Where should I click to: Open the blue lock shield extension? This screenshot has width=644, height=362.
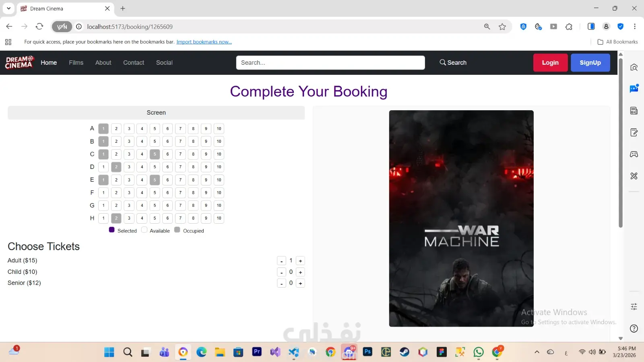click(523, 27)
